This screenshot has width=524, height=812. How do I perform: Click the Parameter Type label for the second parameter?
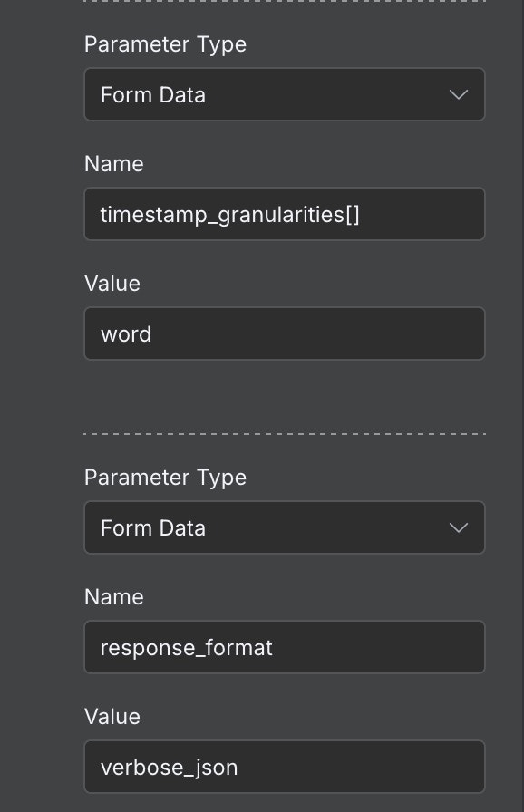(165, 478)
